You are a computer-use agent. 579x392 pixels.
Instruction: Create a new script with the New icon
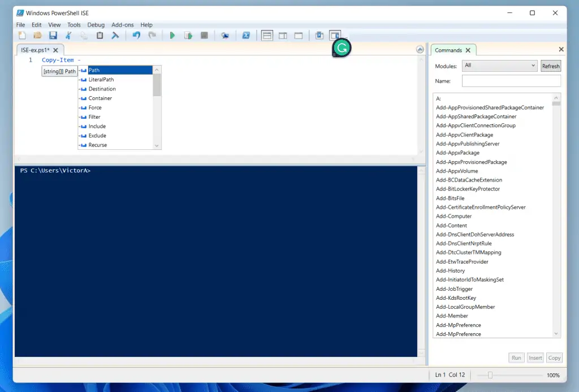[x=22, y=36]
